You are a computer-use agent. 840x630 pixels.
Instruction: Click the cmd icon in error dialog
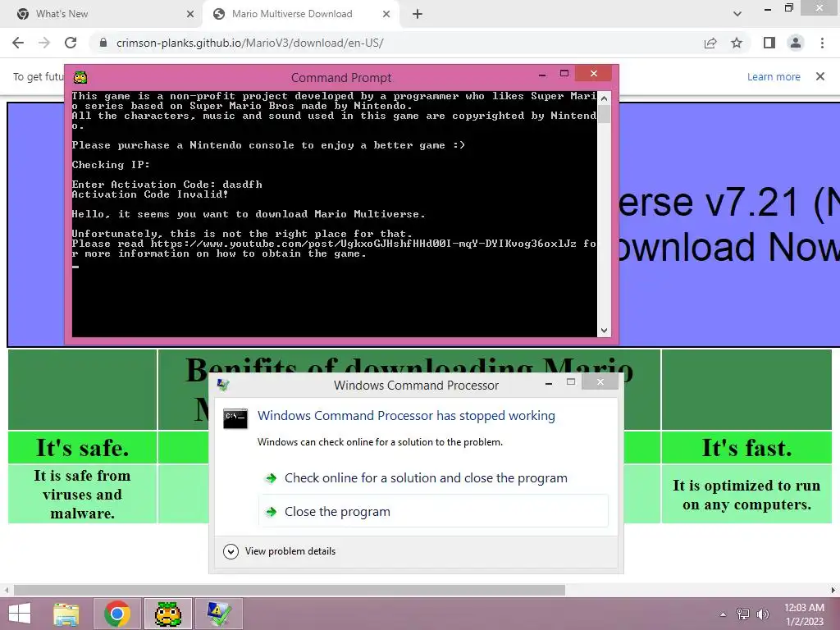(x=235, y=418)
